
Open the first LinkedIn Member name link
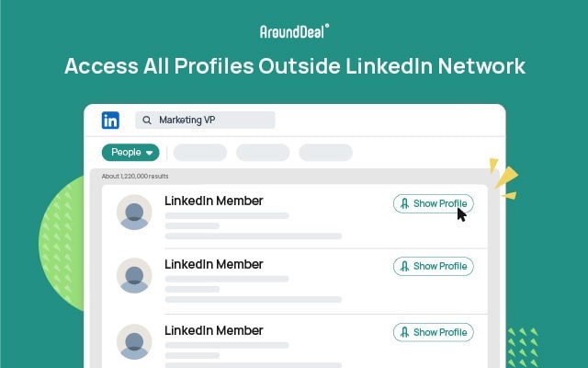213,201
